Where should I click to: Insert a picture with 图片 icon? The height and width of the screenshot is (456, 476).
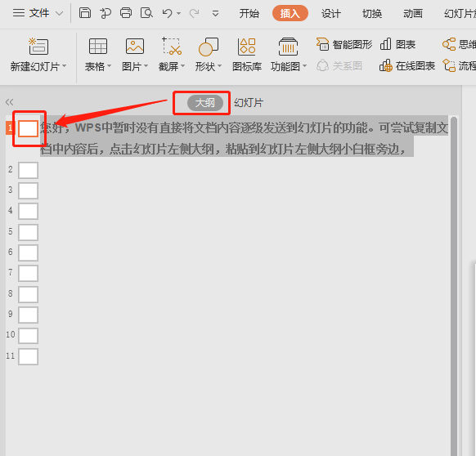[135, 55]
